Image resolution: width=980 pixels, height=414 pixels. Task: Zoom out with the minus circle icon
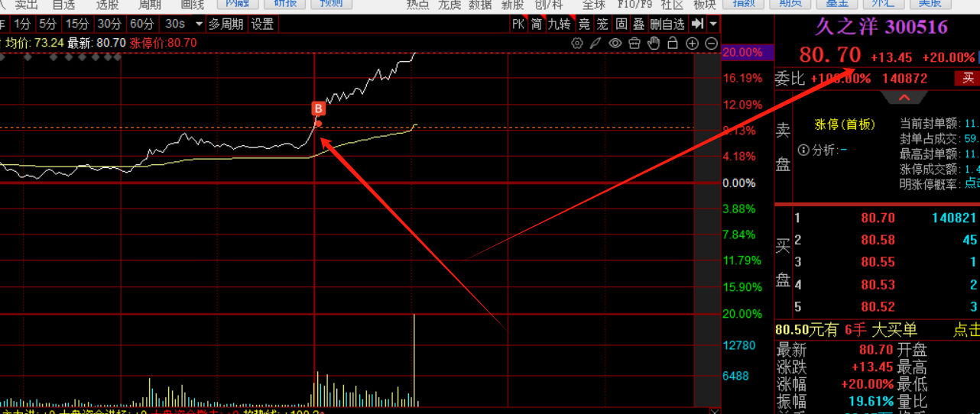pyautogui.click(x=712, y=44)
